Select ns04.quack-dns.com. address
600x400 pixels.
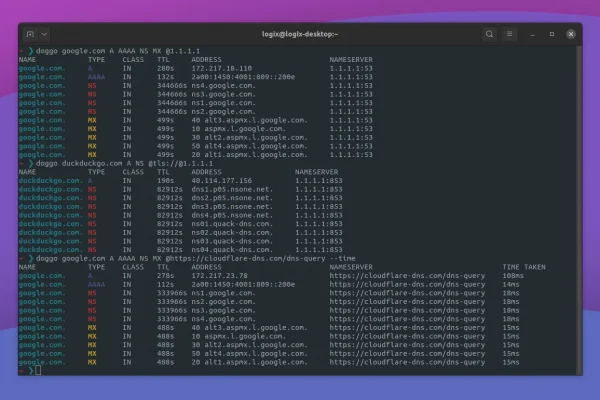coord(232,250)
